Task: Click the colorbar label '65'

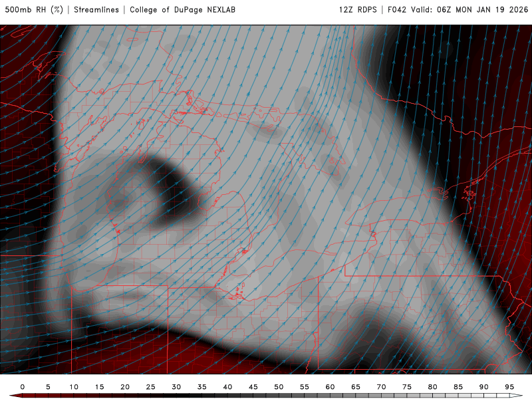Action: 356,387
